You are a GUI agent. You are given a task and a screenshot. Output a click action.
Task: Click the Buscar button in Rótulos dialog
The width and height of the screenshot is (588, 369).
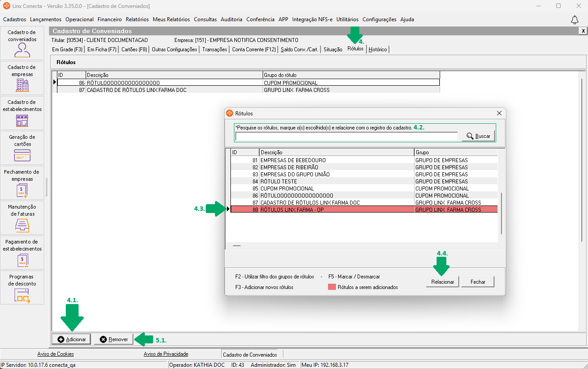click(x=478, y=136)
